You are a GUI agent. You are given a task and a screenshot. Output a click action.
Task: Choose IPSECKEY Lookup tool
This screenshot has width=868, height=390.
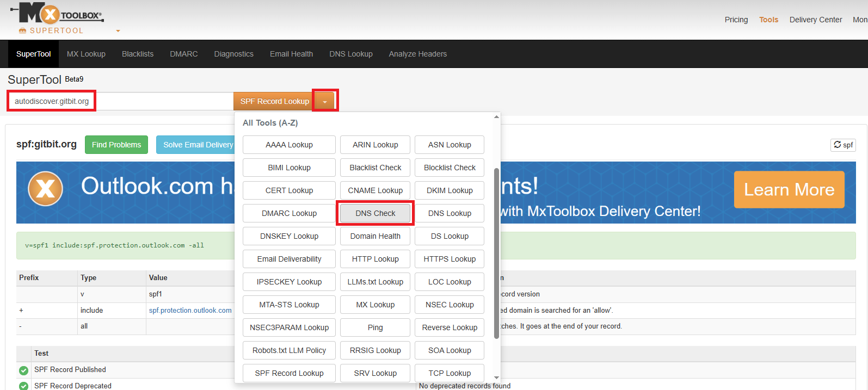click(289, 282)
